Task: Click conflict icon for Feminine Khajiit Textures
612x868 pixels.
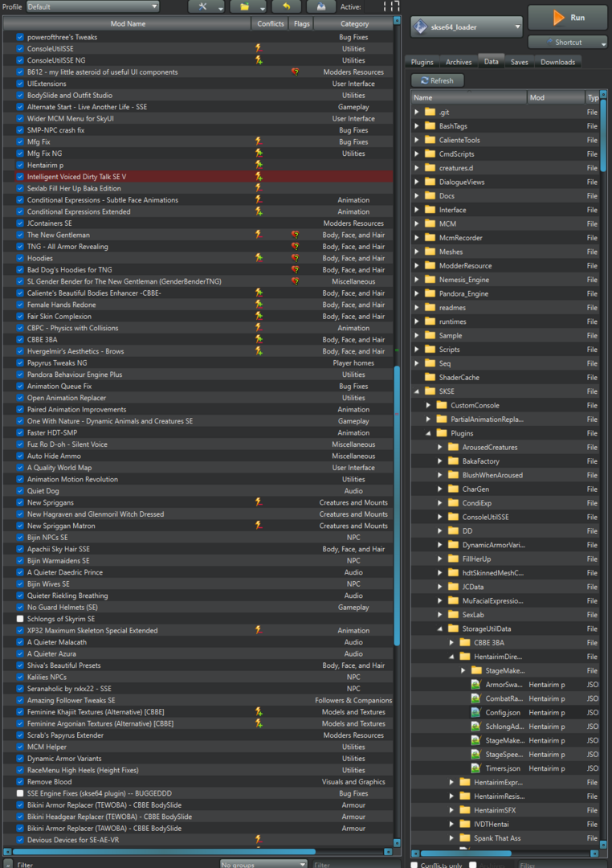Action: [x=259, y=711]
